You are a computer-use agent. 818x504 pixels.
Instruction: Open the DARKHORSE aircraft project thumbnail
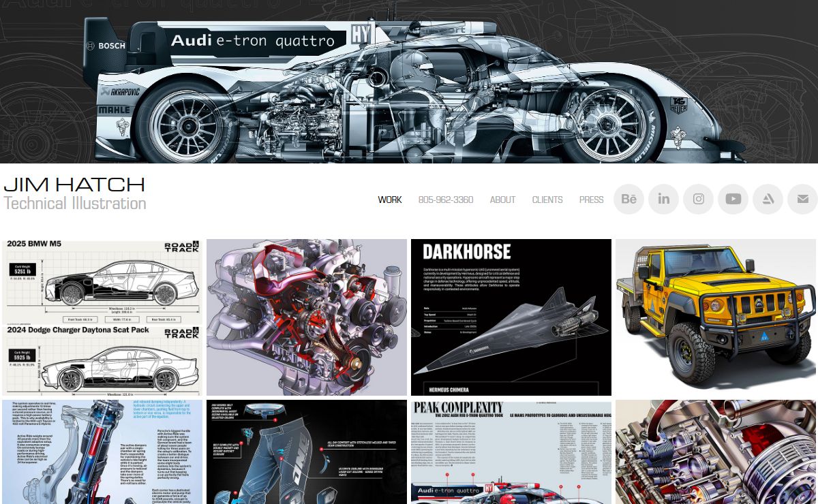coord(511,317)
